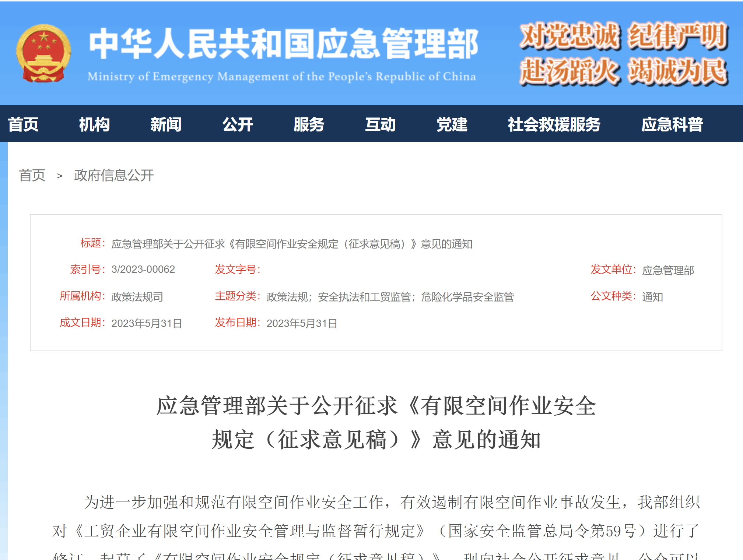Open the 社会救援服务 navigation menu
The height and width of the screenshot is (560, 743).
click(554, 124)
